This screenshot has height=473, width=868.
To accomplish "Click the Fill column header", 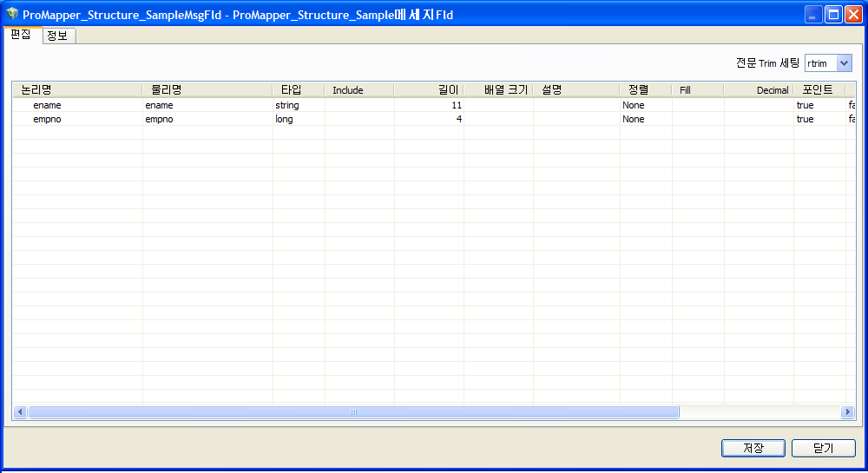I will [698, 89].
